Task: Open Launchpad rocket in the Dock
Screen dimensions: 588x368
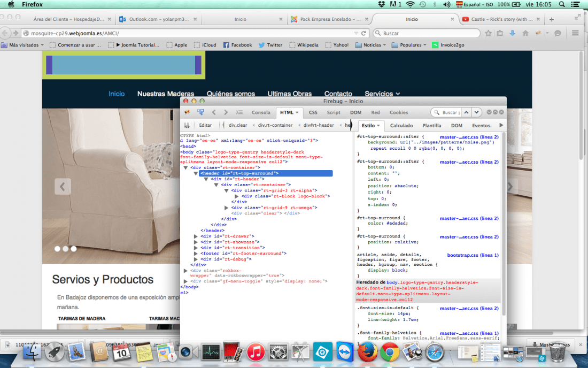Action: coord(55,352)
